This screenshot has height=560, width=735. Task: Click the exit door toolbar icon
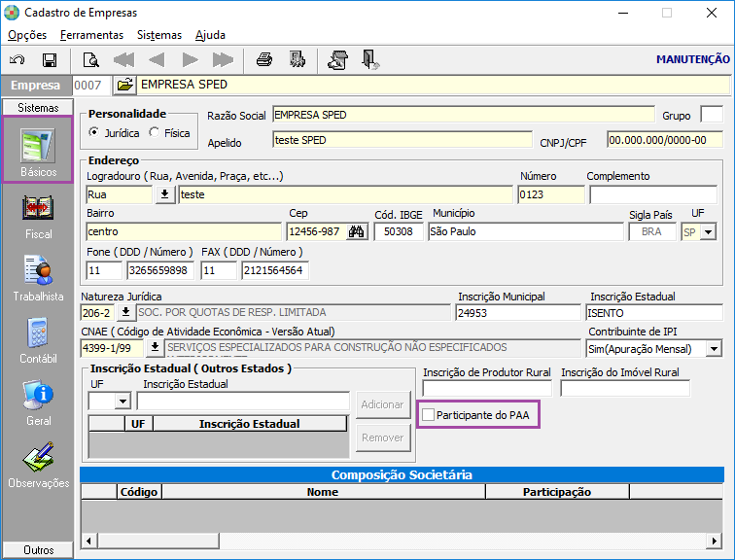coord(370,60)
